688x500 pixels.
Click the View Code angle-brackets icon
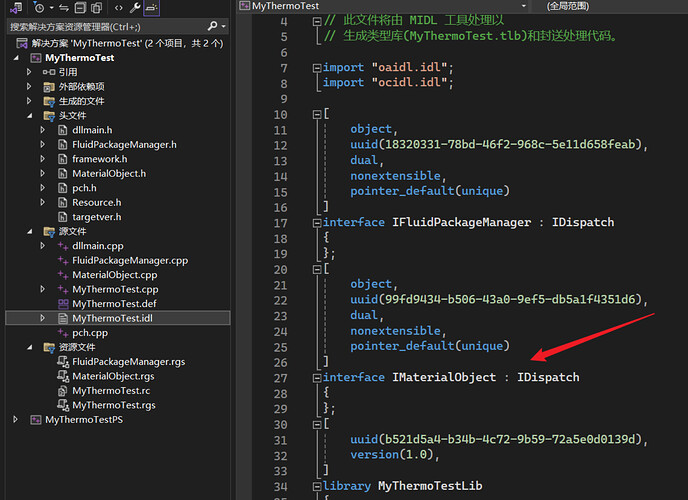tap(118, 7)
